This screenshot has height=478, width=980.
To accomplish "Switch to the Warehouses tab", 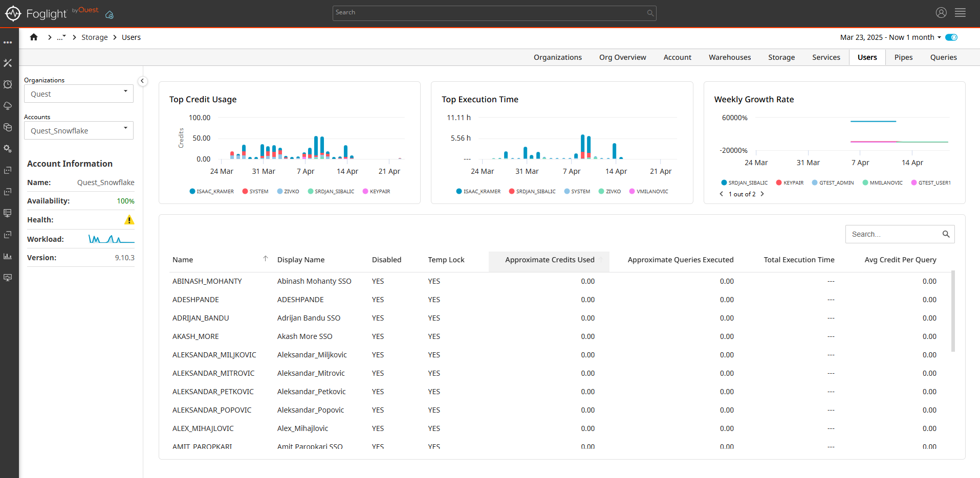I will click(730, 57).
